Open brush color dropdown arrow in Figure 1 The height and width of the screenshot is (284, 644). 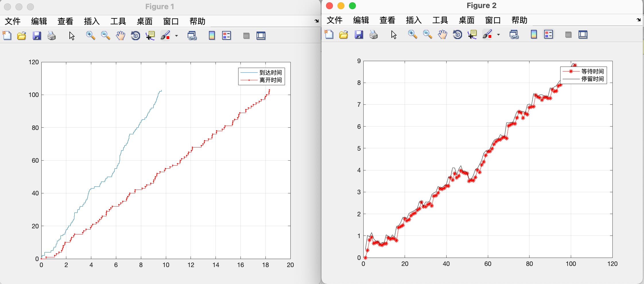tap(176, 36)
